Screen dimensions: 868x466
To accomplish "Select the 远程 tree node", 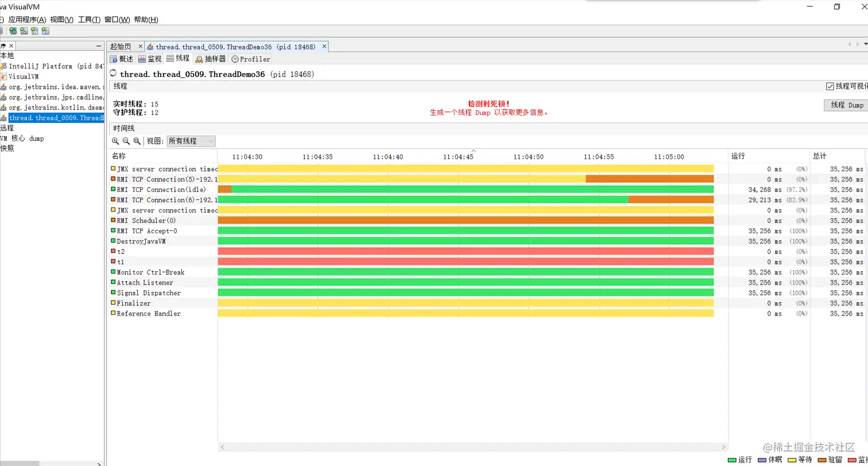I will tap(7, 128).
